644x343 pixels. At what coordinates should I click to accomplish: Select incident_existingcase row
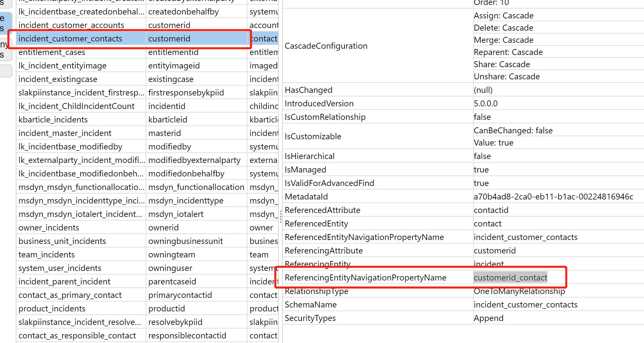(147, 79)
